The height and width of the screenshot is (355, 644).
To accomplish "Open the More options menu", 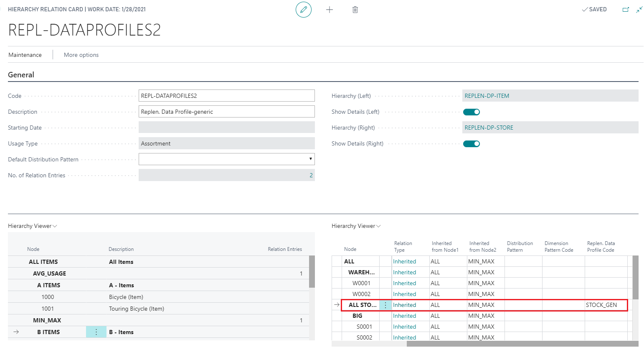I will click(81, 55).
